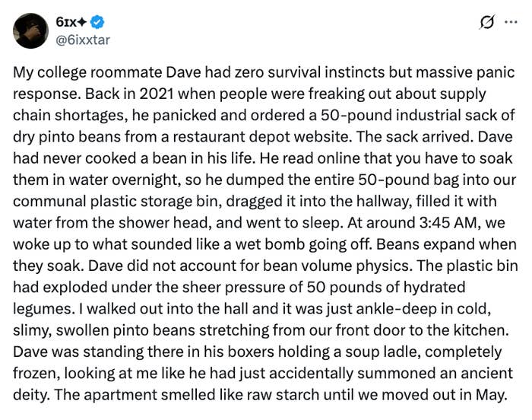532x420 pixels.
Task: Click the words "ancient deity" line ending
Action: [x=486, y=374]
